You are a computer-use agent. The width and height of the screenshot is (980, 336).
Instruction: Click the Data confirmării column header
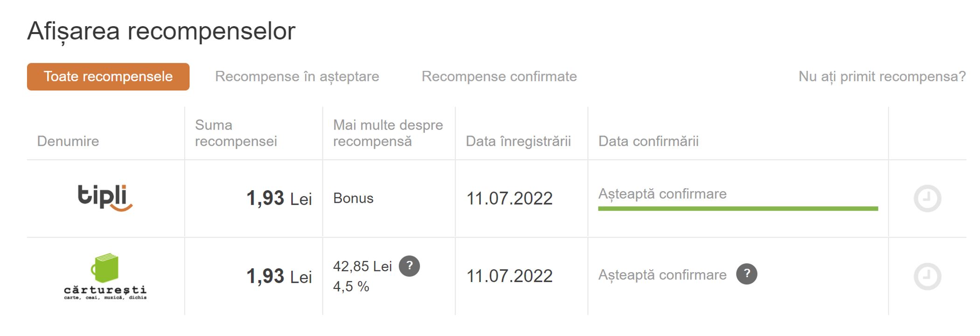click(648, 141)
